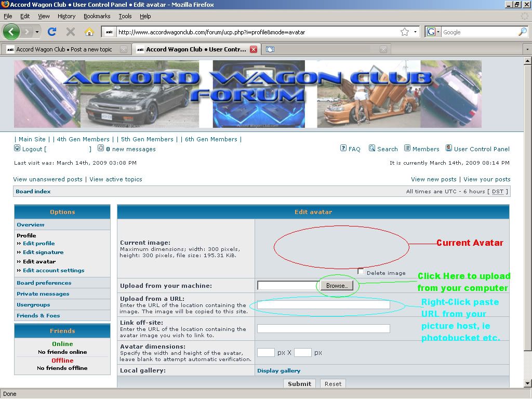Screen dimensions: 532x399
Task: Click the new messages icon
Action: click(101, 148)
